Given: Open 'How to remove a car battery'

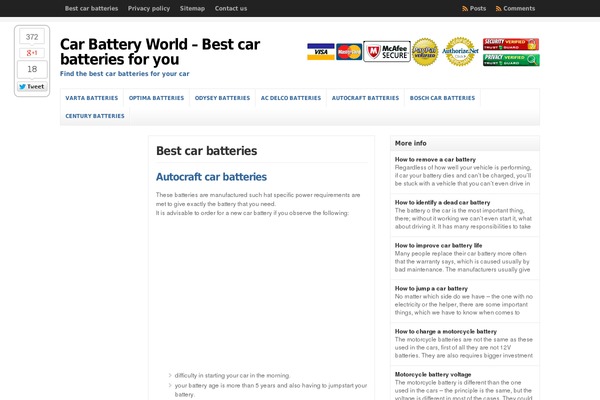Looking at the screenshot, I should [x=435, y=159].
